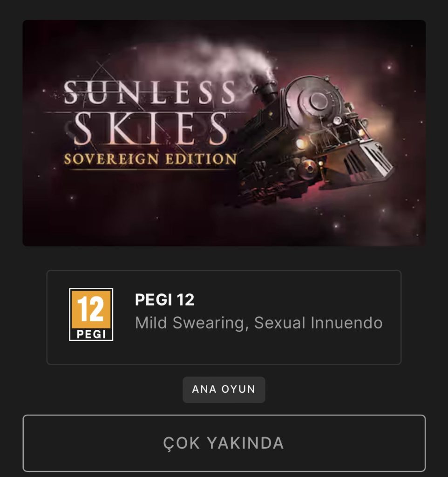Click the SOVEREIGN EDITION subtitle in banner
This screenshot has width=448, height=477.
(150, 159)
